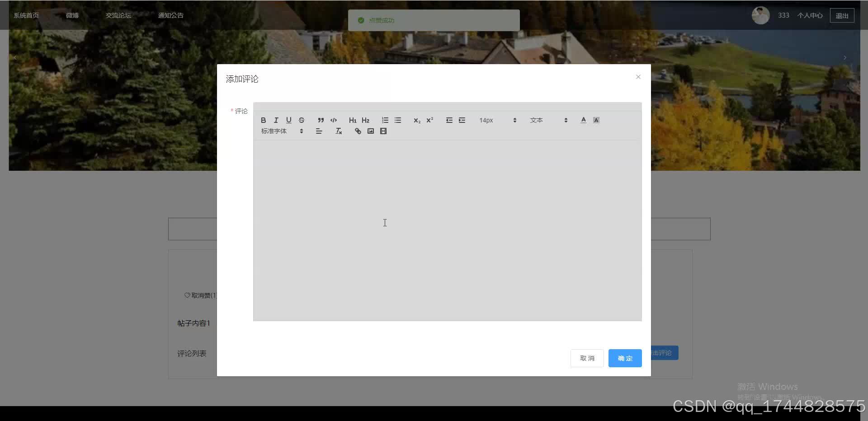Open 个人中心 link
868x421 pixels.
[x=810, y=15]
